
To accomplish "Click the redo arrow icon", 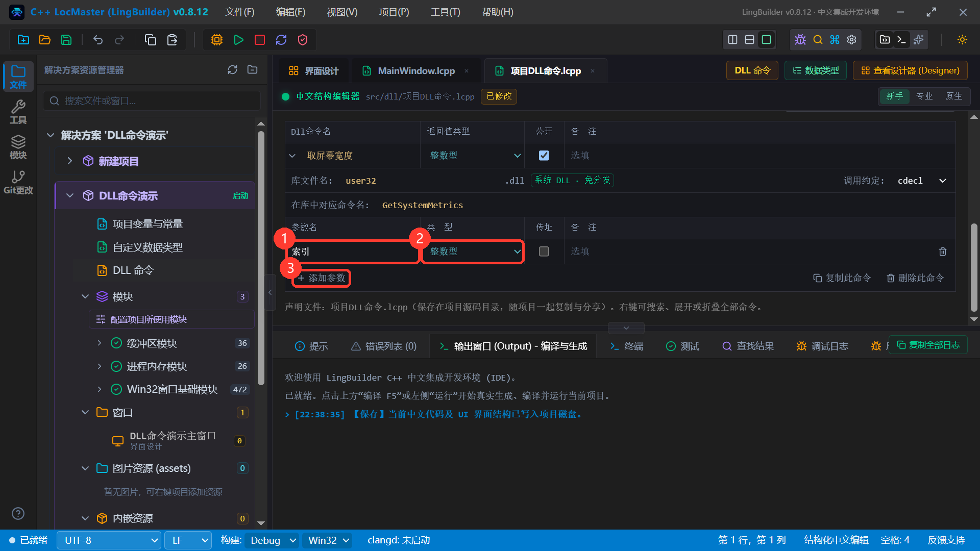I will tap(119, 40).
